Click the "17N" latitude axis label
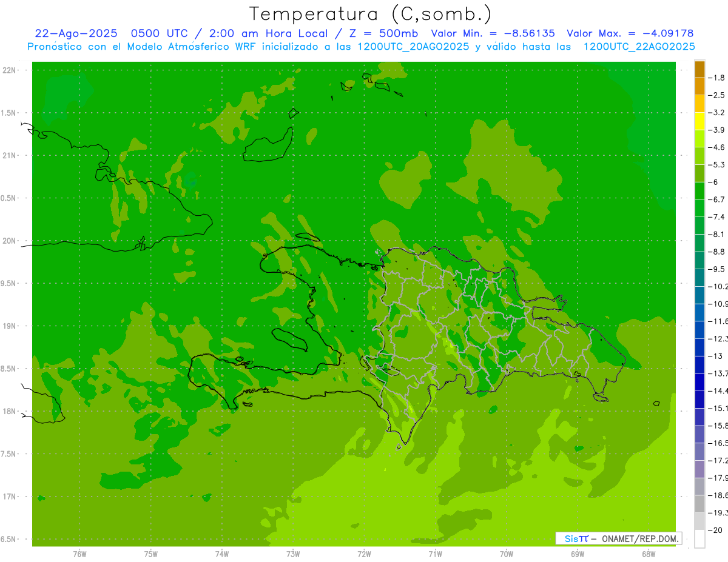Viewport: 728px width, 562px height. [10, 497]
